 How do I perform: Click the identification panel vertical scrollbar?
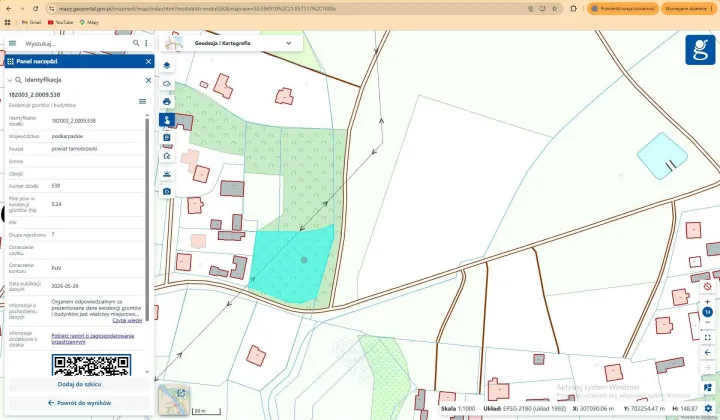tap(147, 219)
